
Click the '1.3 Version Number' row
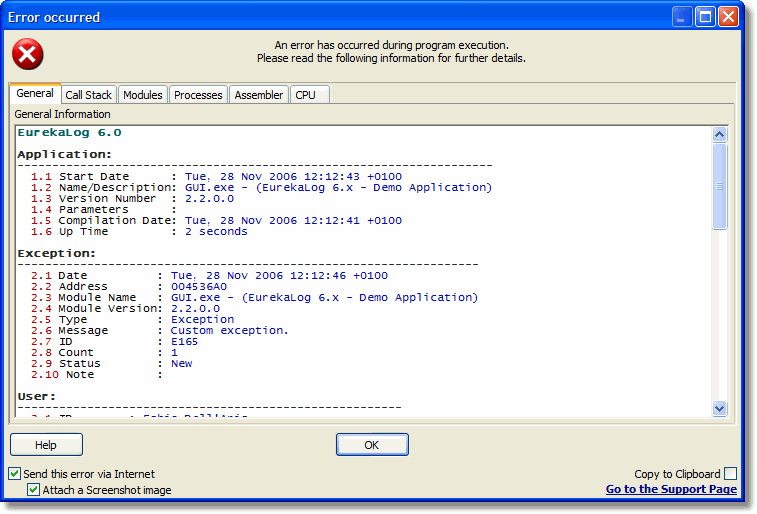pyautogui.click(x=132, y=198)
